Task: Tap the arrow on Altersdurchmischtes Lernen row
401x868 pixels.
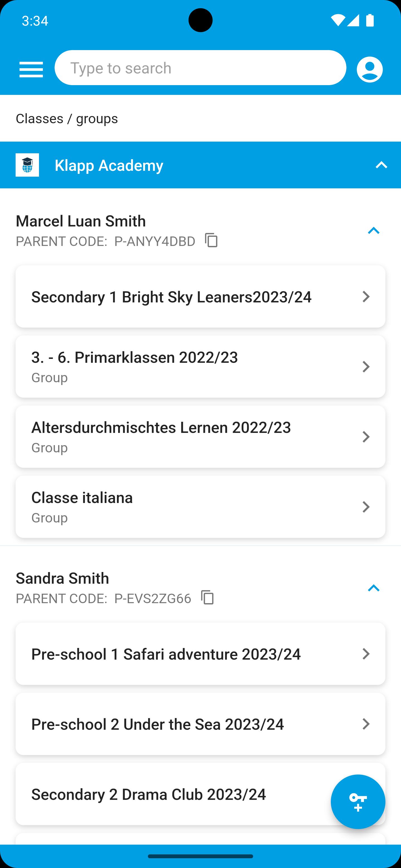Action: coord(366,437)
